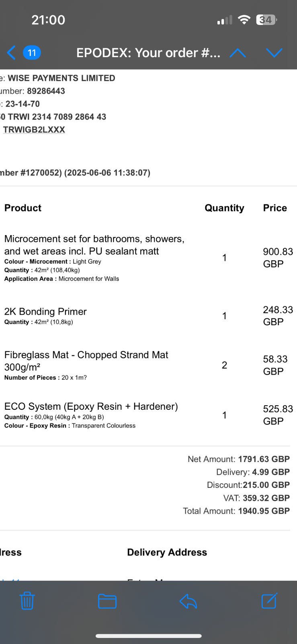Select the Fibreglass Mat product row
This screenshot has width=297, height=644.
148,365
